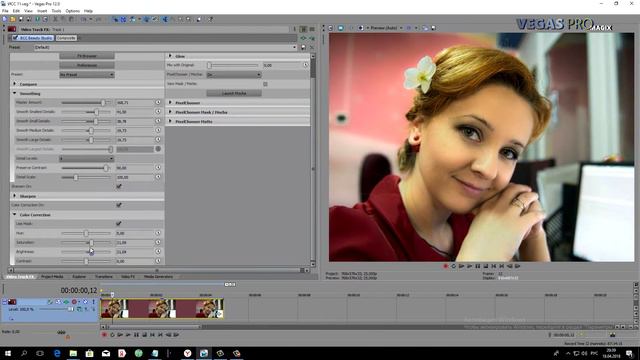This screenshot has height=360, width=640.
Task: Open the Options menu
Action: pyautogui.click(x=73, y=11)
